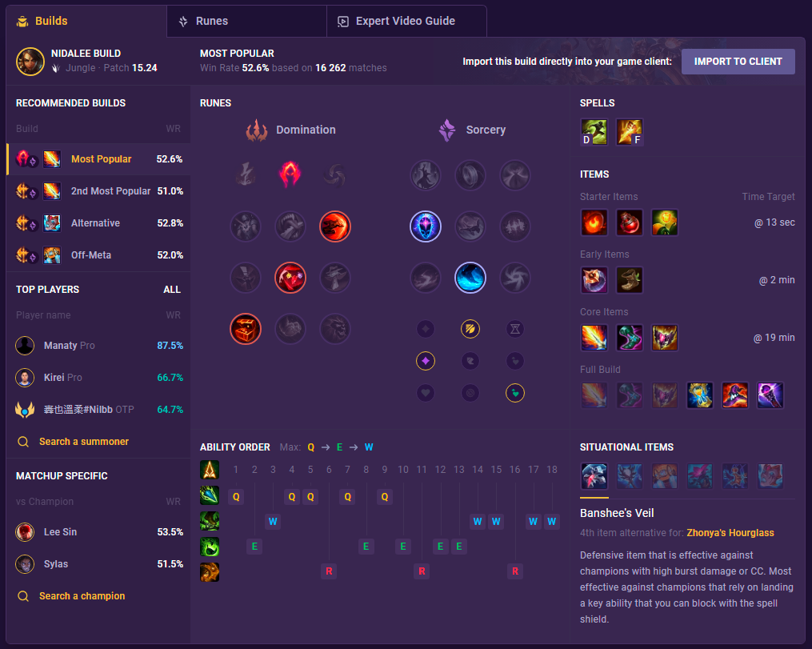Click the Treasure Hunter rune icon

(x=246, y=329)
